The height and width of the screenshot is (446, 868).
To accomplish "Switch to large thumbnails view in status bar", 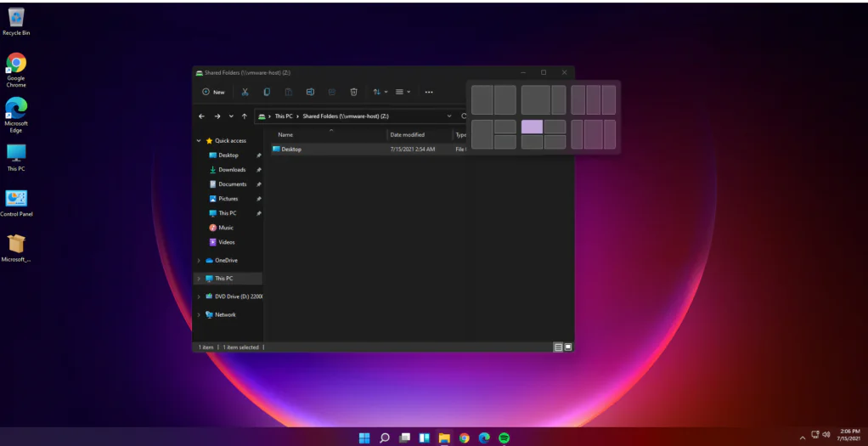I will (568, 347).
